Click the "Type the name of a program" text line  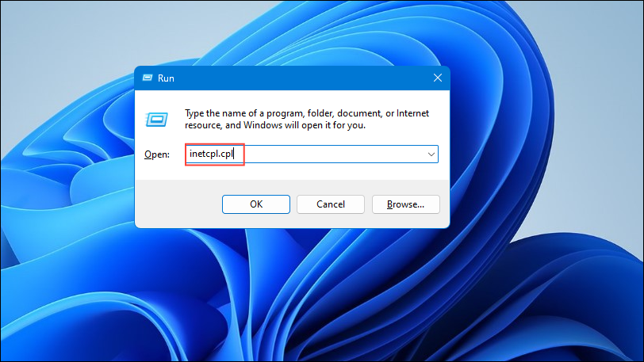(307, 113)
